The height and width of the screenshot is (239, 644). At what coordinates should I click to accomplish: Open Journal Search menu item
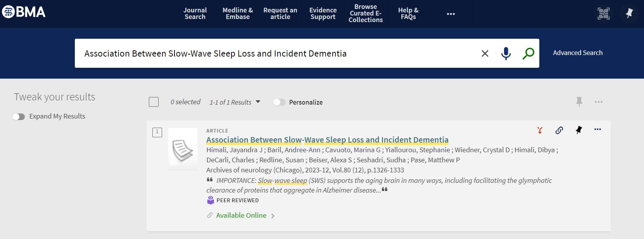pos(195,14)
